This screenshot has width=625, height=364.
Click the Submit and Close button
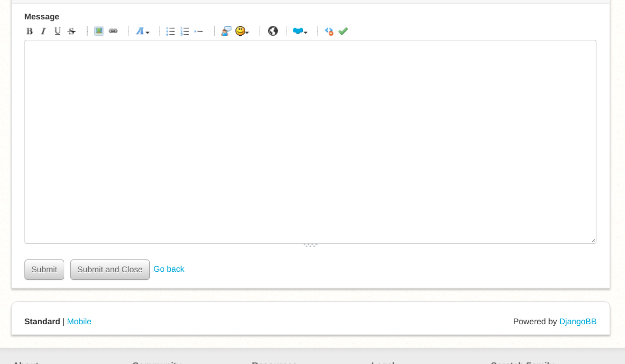coord(110,270)
